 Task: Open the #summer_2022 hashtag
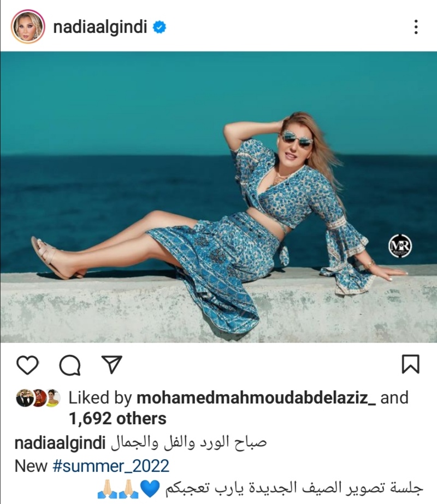pos(111,466)
